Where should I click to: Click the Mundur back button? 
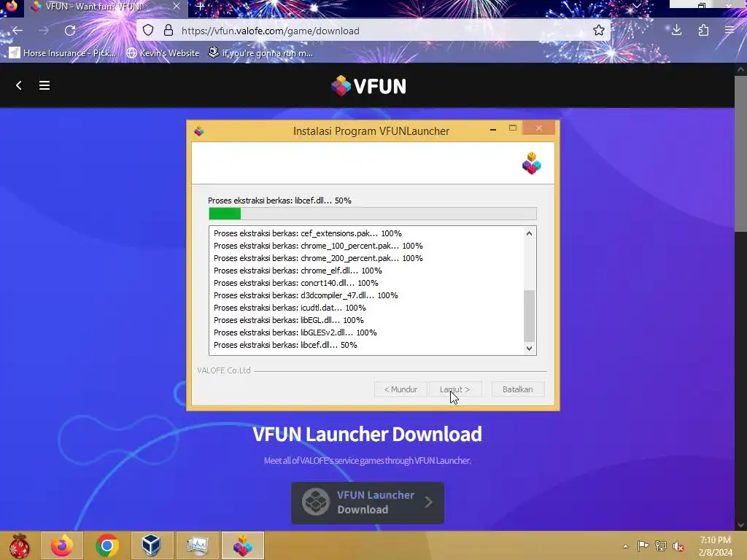pyautogui.click(x=400, y=389)
